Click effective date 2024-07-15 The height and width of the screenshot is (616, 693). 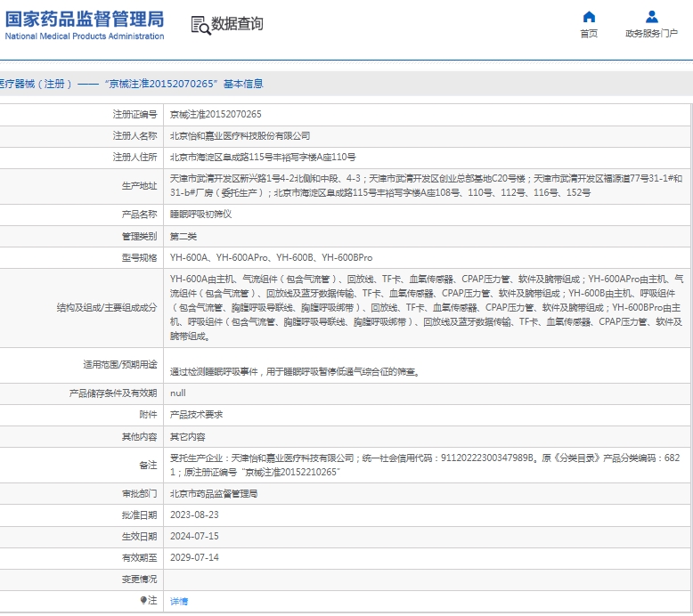tap(194, 536)
